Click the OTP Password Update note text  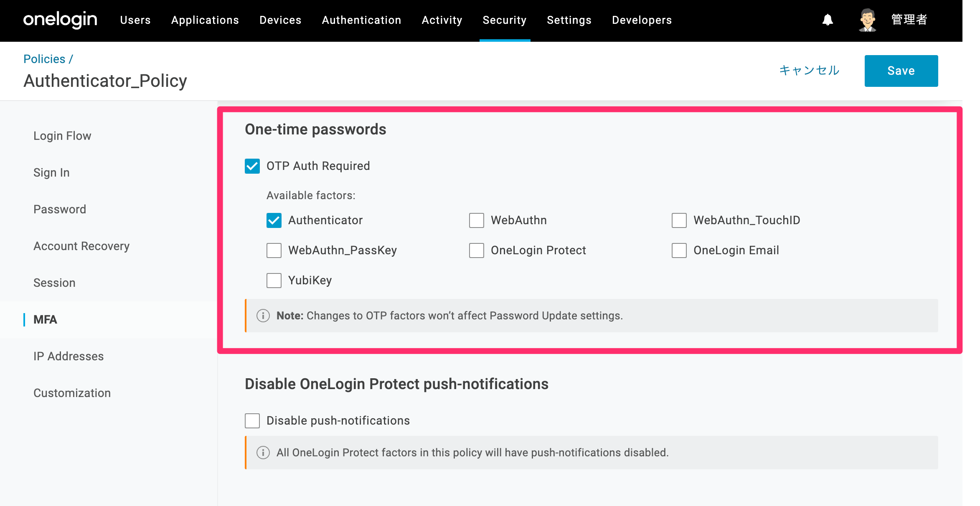click(449, 316)
